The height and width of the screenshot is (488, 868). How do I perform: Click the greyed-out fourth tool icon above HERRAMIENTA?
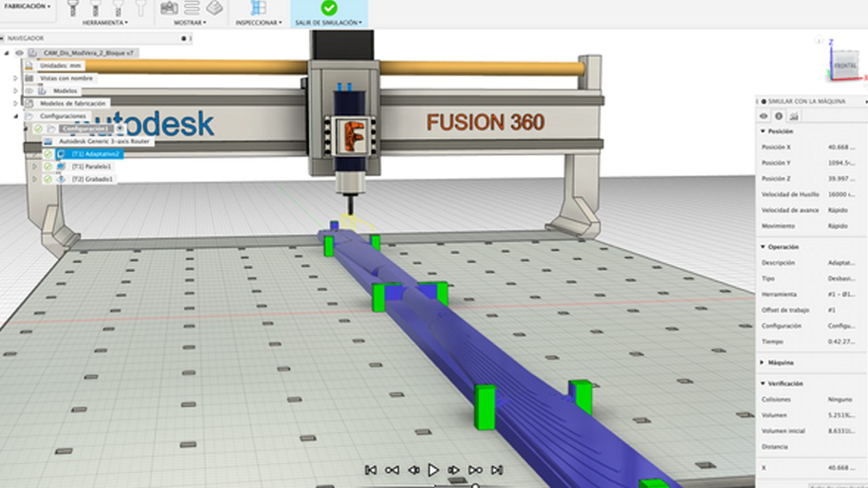click(x=141, y=8)
